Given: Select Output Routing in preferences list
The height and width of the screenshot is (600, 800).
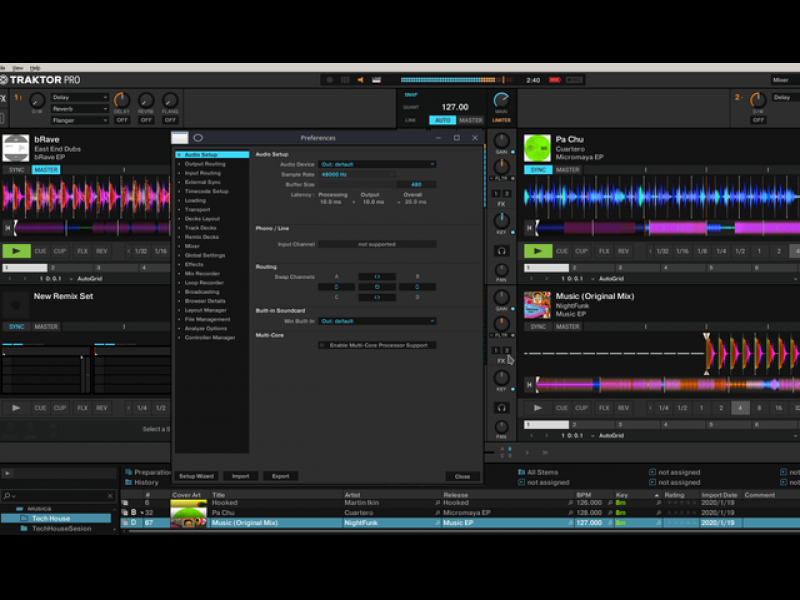Looking at the screenshot, I should (x=205, y=164).
